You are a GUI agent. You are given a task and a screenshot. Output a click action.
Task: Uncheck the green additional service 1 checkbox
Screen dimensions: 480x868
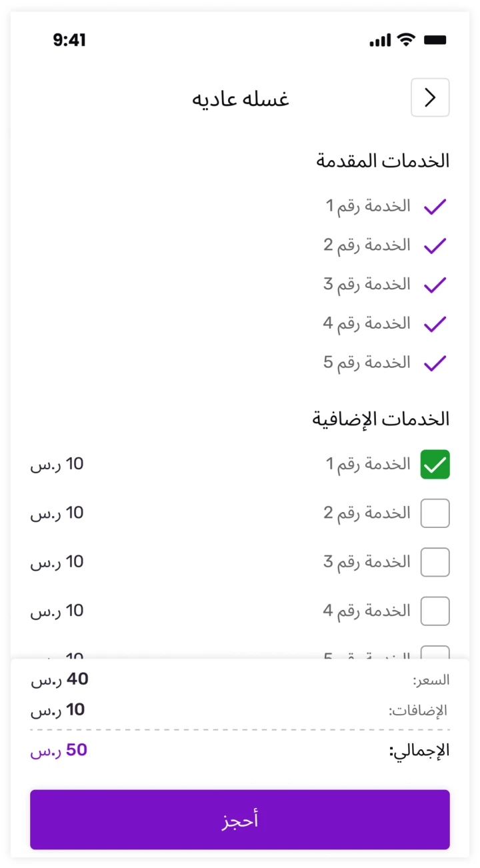pyautogui.click(x=435, y=465)
